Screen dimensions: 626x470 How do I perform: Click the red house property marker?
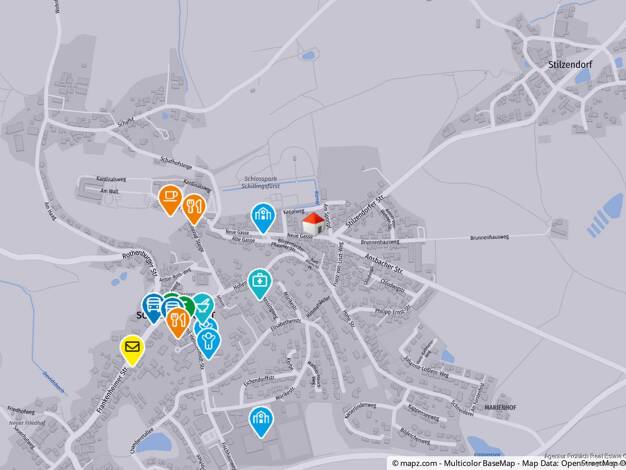coord(313,223)
